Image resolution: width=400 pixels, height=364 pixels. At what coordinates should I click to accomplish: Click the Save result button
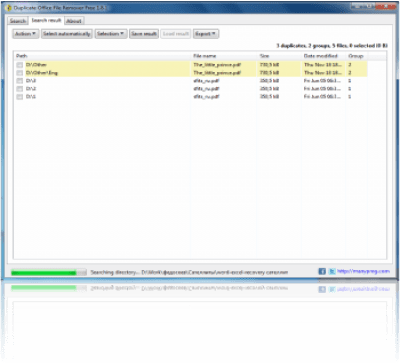coord(144,34)
